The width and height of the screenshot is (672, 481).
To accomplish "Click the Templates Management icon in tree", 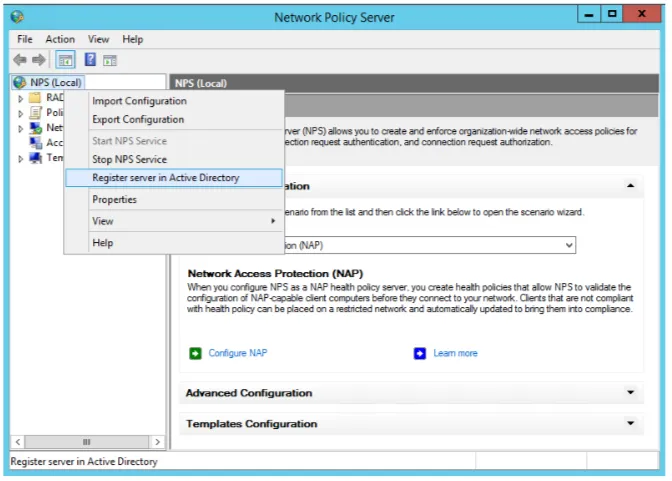I will click(x=36, y=158).
